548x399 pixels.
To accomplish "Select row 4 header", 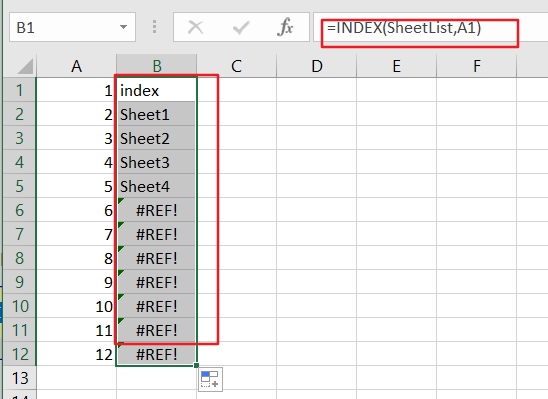I will tap(19, 162).
